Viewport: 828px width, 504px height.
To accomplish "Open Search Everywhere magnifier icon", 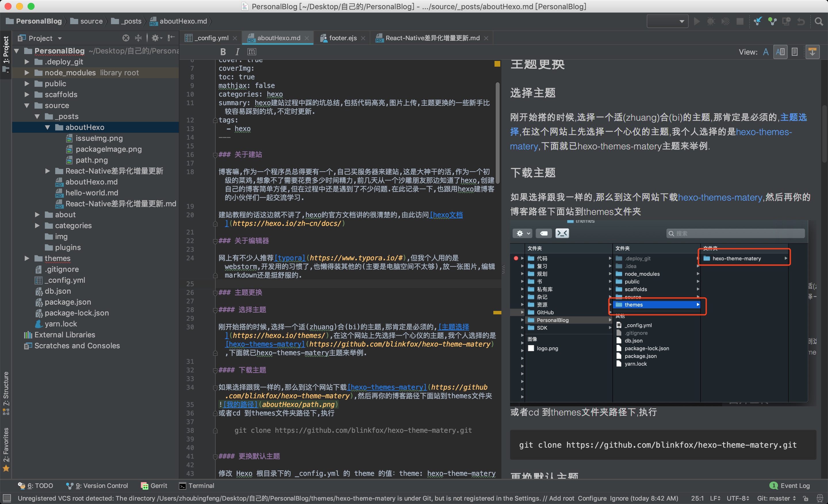I will [x=819, y=22].
